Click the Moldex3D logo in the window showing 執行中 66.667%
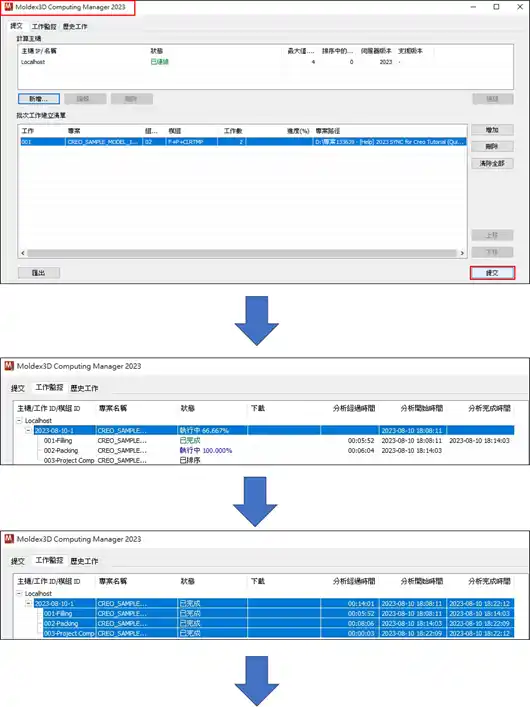The width and height of the screenshot is (530, 707). (9, 366)
